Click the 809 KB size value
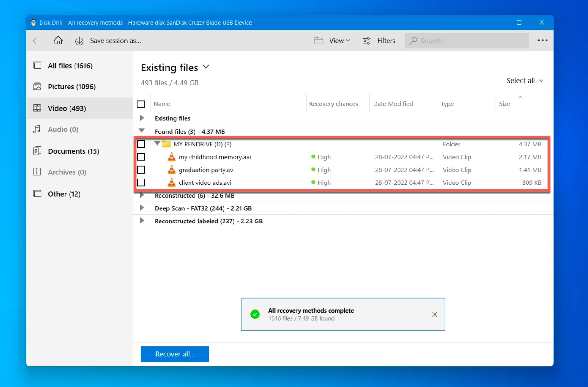Screen dimensions: 588x387 pyautogui.click(x=532, y=183)
